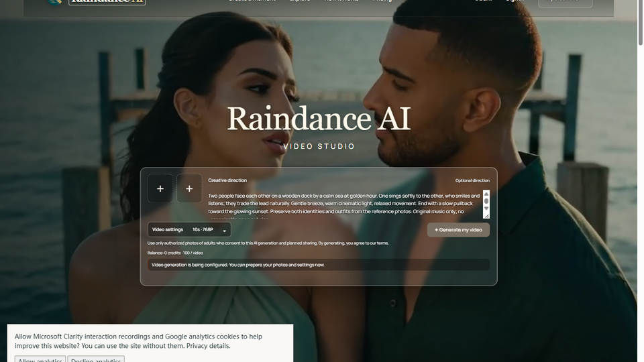
Task: Click the prompt textarea resize handle
Action: 487,216
